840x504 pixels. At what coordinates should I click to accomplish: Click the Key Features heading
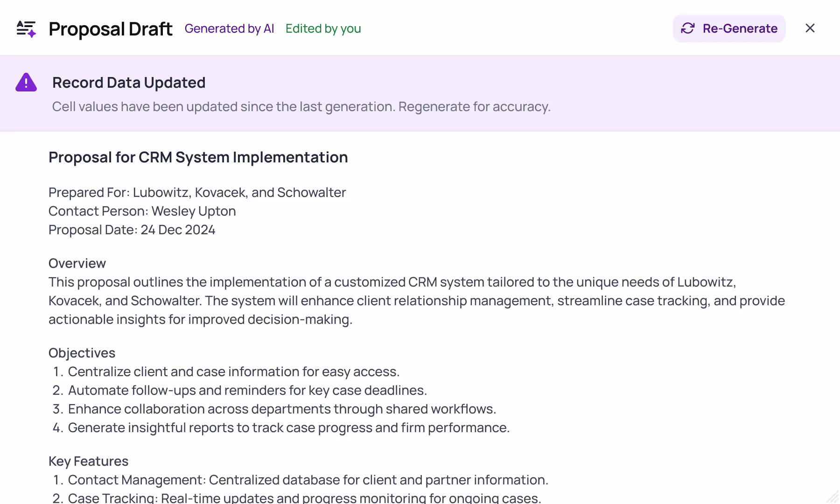(x=88, y=461)
